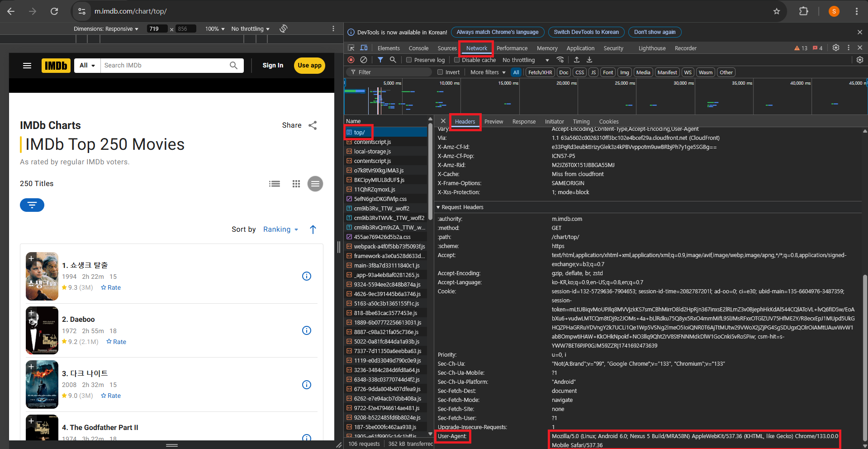Open device toolbar No throttling dropdown
Viewport: 868px width, 449px height.
tap(250, 29)
